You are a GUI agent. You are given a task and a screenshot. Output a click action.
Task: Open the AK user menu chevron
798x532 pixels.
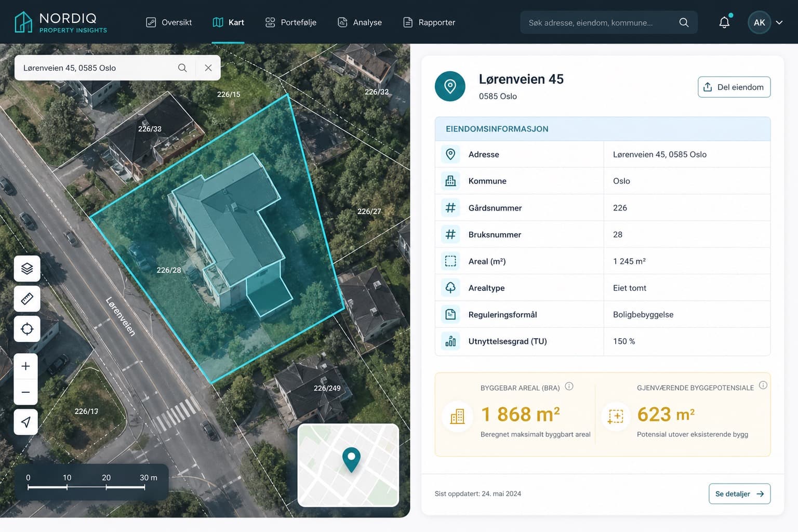pyautogui.click(x=779, y=22)
